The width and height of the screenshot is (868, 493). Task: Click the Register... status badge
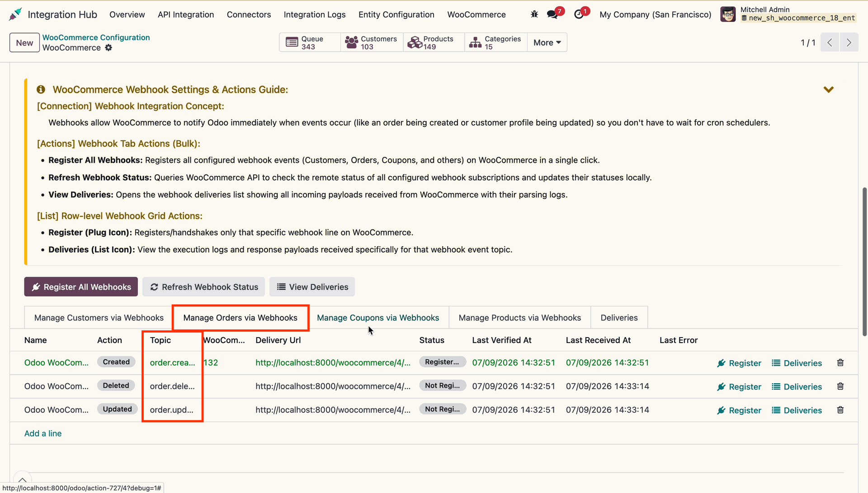click(x=442, y=362)
